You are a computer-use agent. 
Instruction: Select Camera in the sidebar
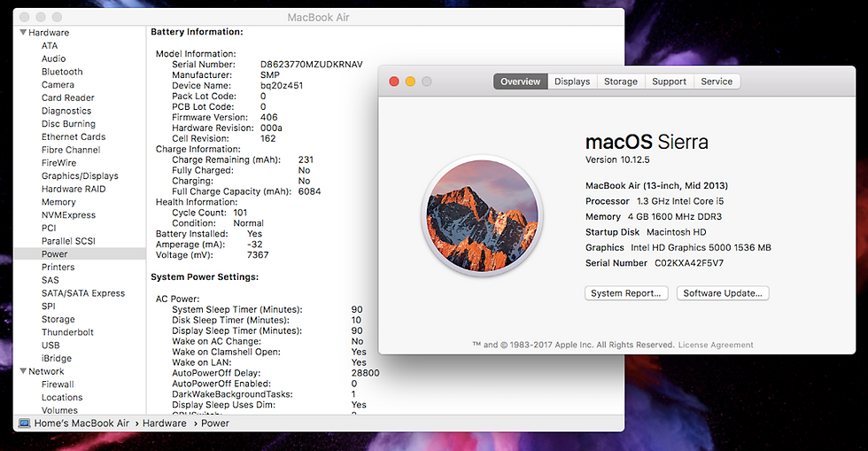[58, 85]
